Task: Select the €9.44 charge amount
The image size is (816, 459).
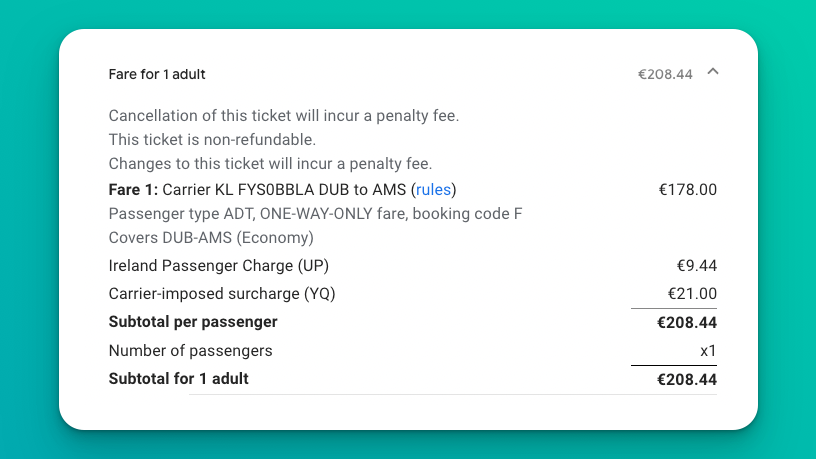Action: [696, 266]
